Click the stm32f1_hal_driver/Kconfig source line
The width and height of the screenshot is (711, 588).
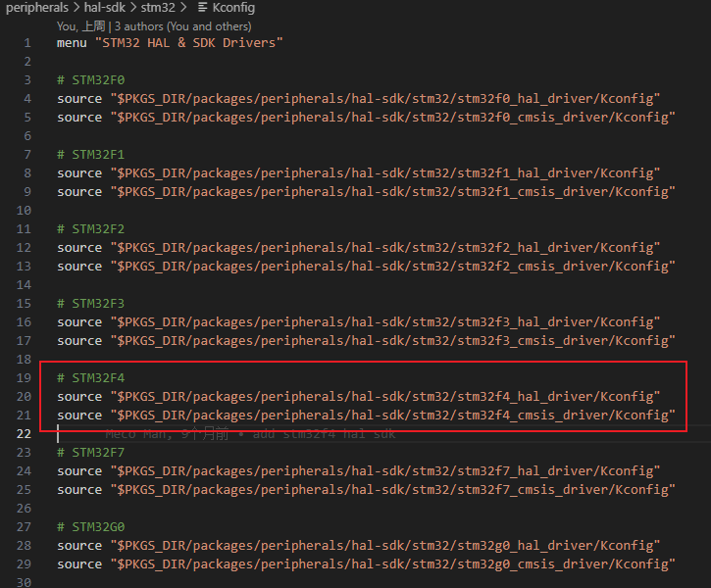(358, 173)
